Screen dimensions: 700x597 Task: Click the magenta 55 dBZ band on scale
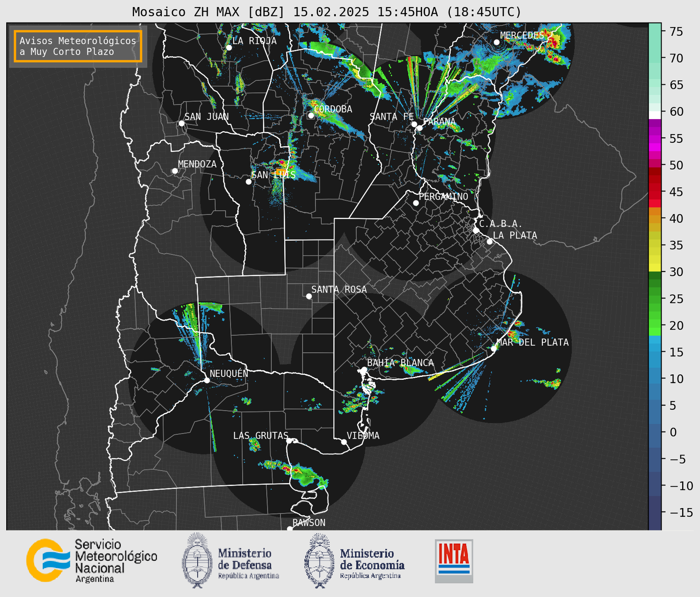pos(655,139)
